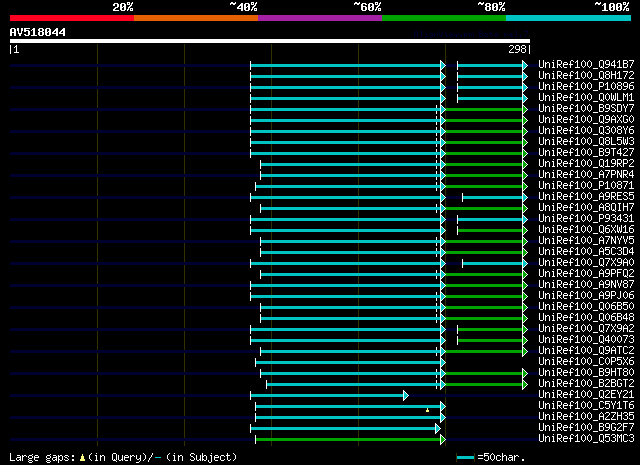Image resolution: width=640 pixels, height=465 pixels.
Task: Click UniRef100_A9PJ06 label
Action: 586,296
